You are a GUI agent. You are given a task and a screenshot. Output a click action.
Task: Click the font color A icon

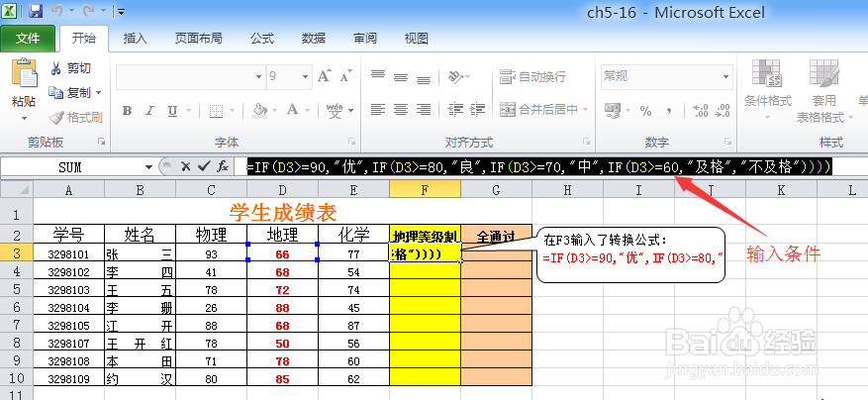pyautogui.click(x=292, y=110)
